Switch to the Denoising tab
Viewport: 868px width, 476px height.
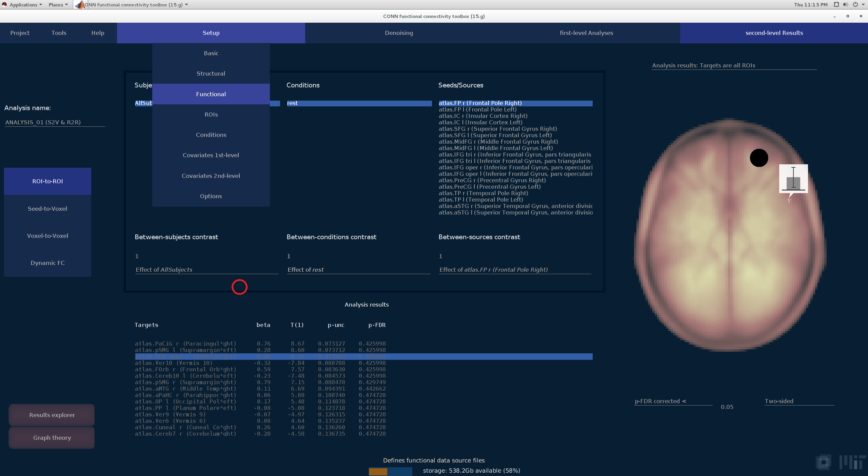point(399,33)
